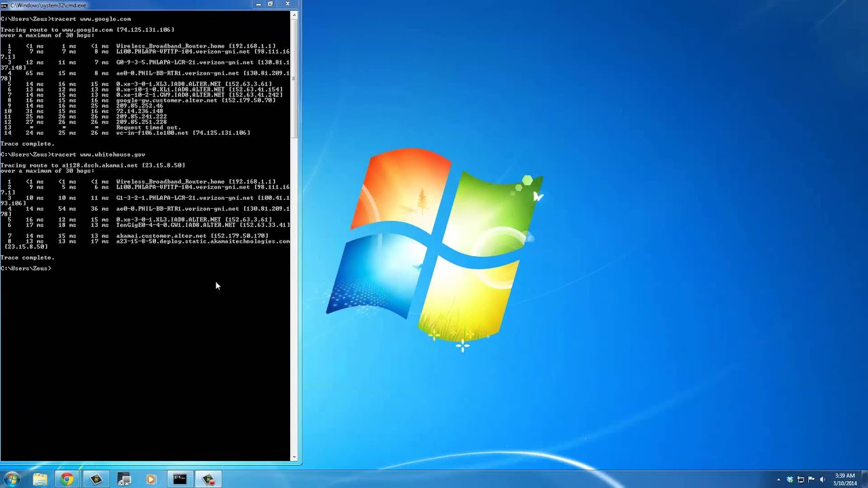The width and height of the screenshot is (868, 488).
Task: Click the cmd scrollbar up arrow
Action: click(x=294, y=14)
